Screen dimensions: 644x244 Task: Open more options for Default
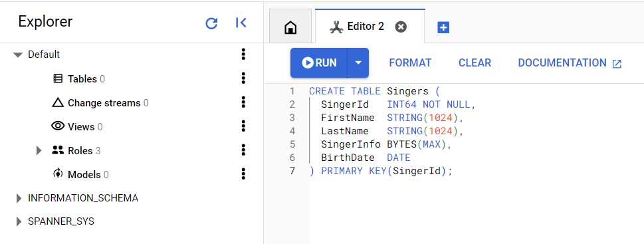243,55
